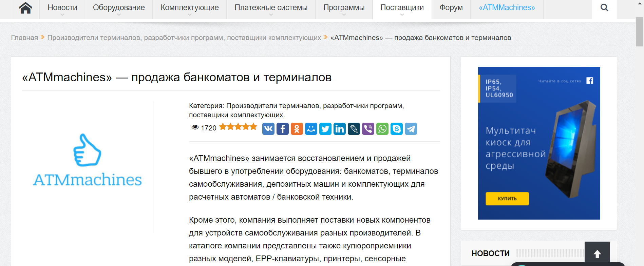The image size is (644, 266).
Task: Open the «ATMMachines» menu link
Action: pyautogui.click(x=507, y=8)
